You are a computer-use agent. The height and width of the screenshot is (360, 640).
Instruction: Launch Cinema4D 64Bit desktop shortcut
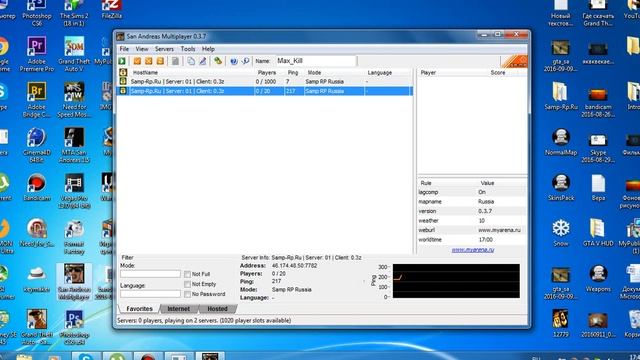(37, 146)
